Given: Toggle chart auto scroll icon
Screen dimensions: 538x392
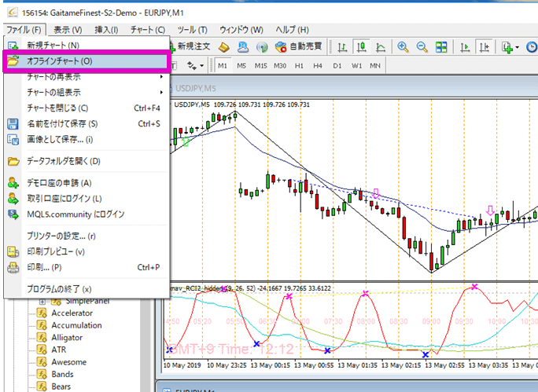Looking at the screenshot, I should click(465, 47).
